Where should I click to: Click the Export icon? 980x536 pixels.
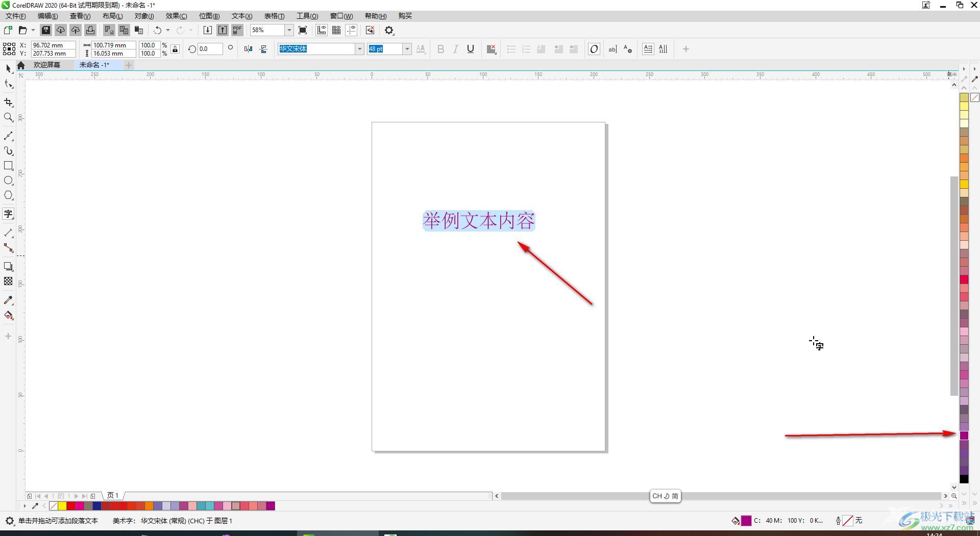[223, 30]
